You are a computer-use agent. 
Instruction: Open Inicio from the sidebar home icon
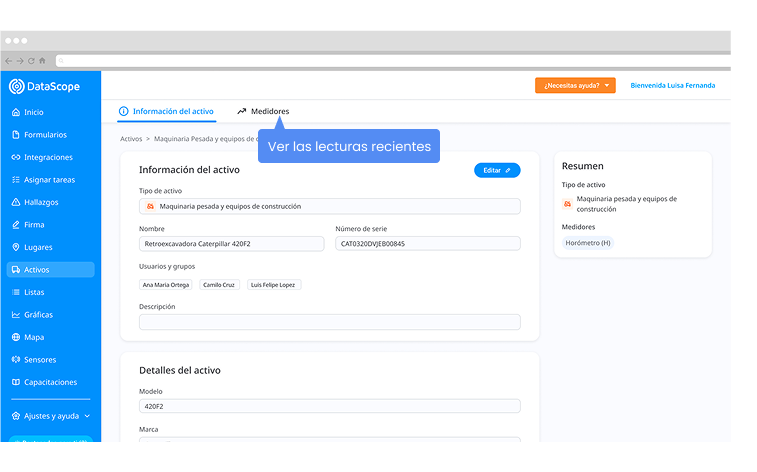15,112
